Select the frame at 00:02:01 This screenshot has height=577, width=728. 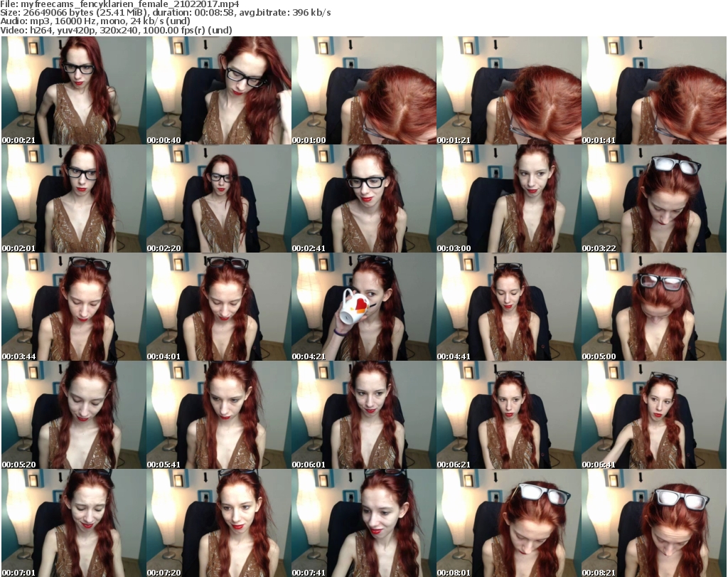point(73,198)
